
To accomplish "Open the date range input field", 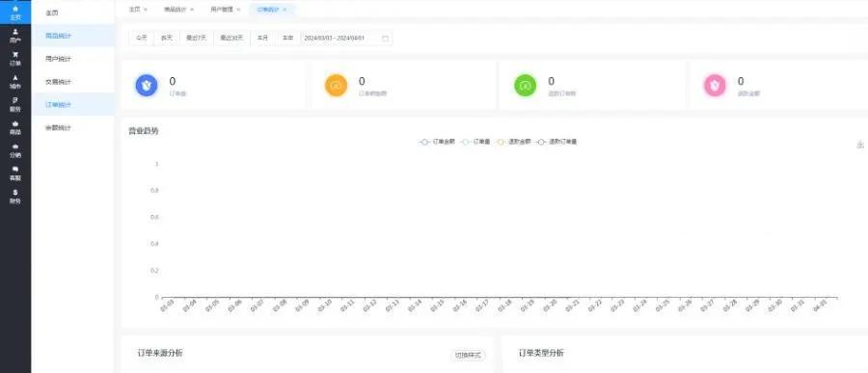I will point(346,39).
